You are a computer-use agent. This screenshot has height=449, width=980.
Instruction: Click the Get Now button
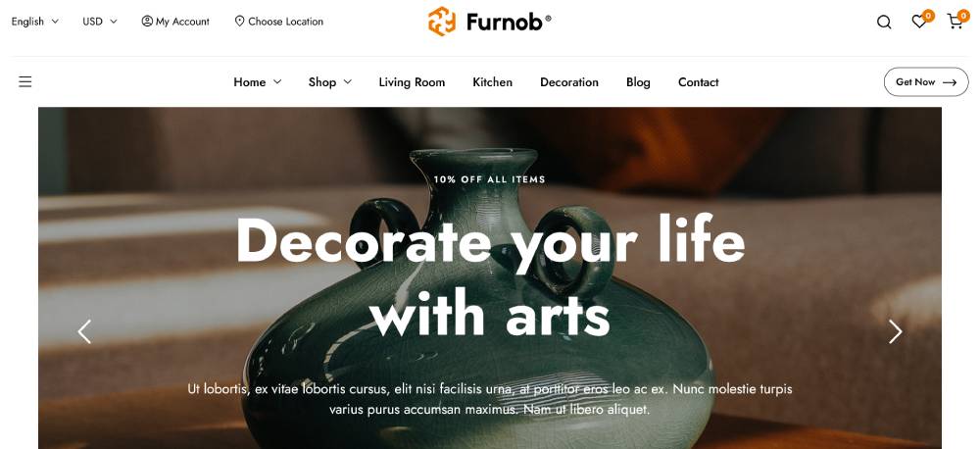point(926,82)
